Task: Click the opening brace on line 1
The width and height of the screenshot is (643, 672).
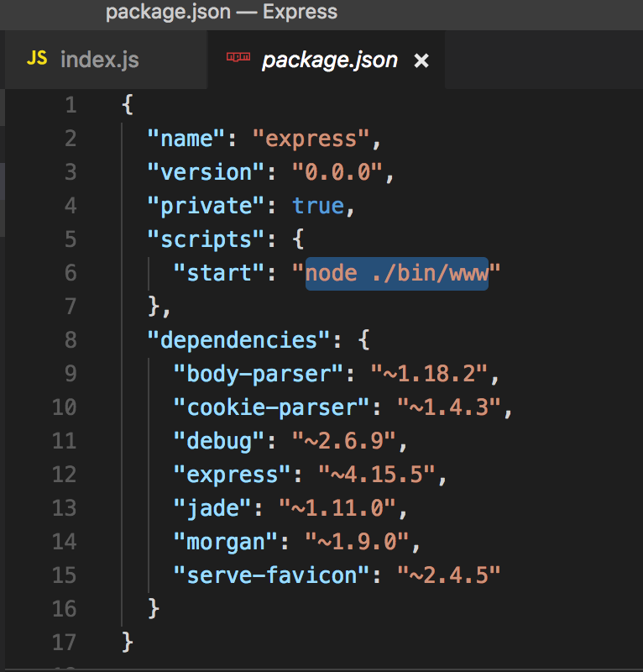Action: coord(128,105)
